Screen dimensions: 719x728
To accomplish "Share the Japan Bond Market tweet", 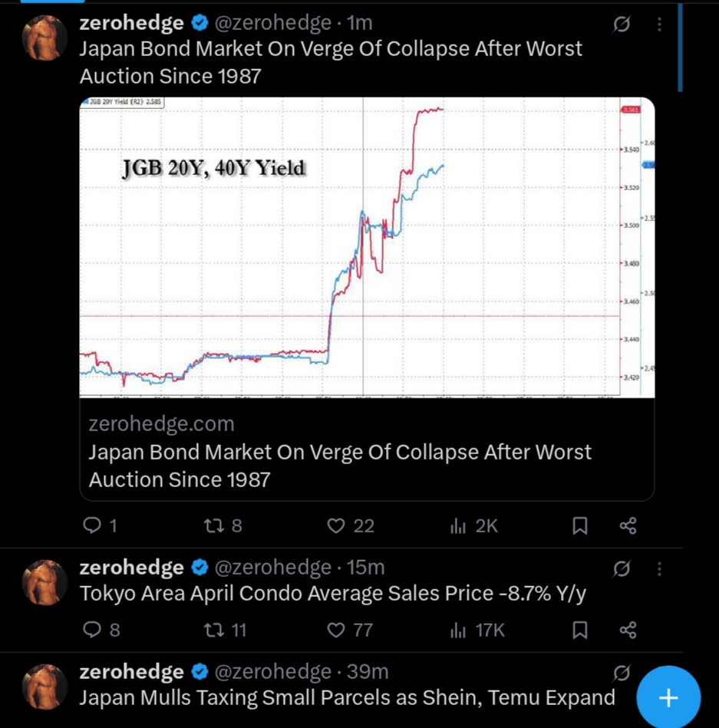I will pos(628,525).
